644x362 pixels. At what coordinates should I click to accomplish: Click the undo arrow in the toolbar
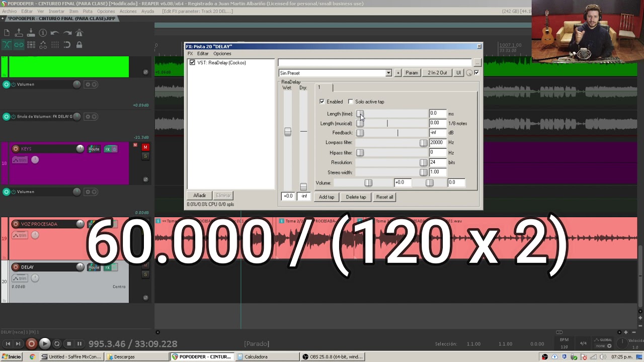55,33
